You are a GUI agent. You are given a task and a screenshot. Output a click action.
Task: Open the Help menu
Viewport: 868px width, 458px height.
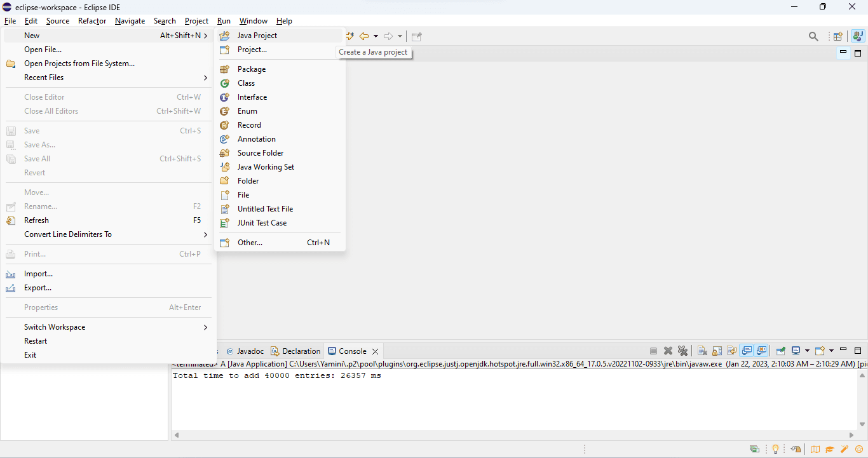(284, 21)
